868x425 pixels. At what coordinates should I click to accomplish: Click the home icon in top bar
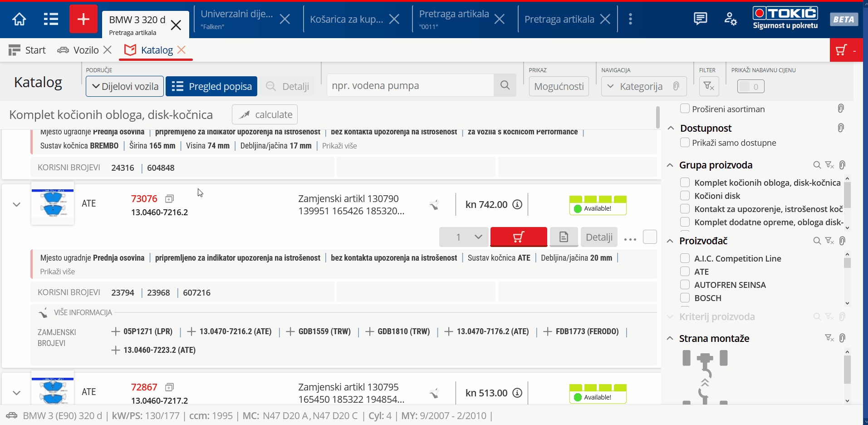click(x=19, y=19)
